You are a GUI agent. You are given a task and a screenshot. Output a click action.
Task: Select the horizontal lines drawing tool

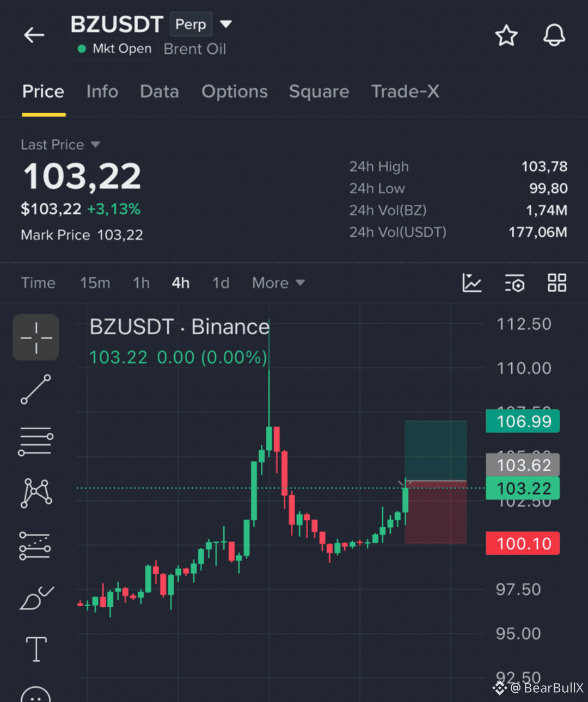pyautogui.click(x=36, y=441)
